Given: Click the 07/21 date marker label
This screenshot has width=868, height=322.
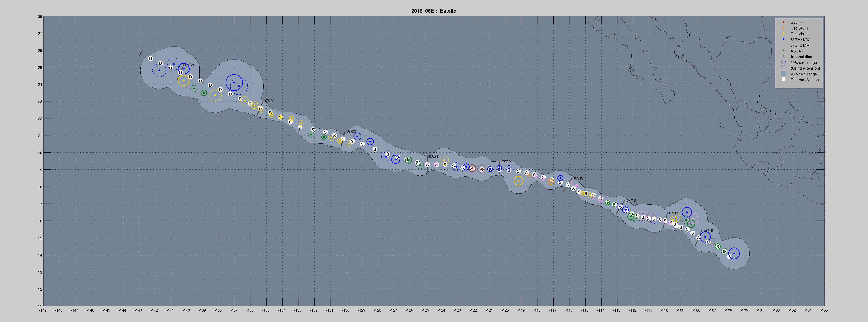Looking at the screenshot, I should click(434, 157).
